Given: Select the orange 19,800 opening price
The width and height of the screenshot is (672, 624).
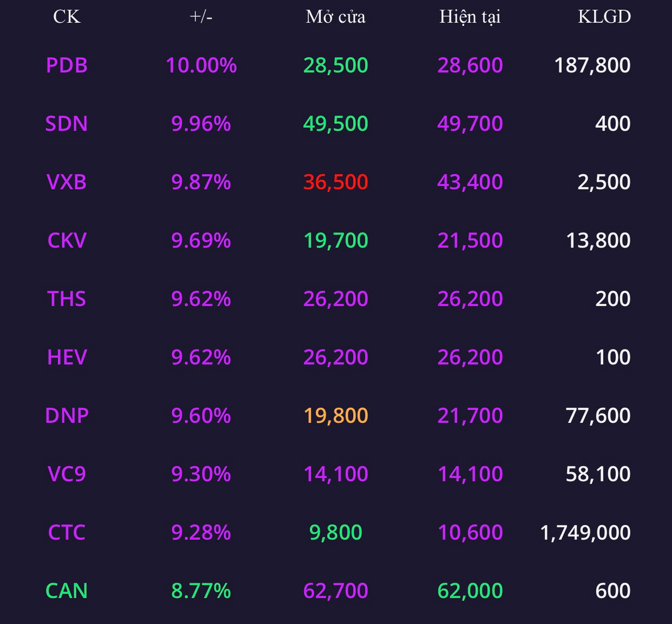Looking at the screenshot, I should (x=336, y=416).
